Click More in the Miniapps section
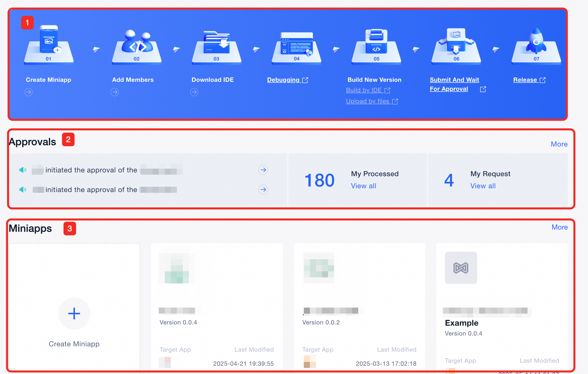The image size is (588, 374). (560, 227)
